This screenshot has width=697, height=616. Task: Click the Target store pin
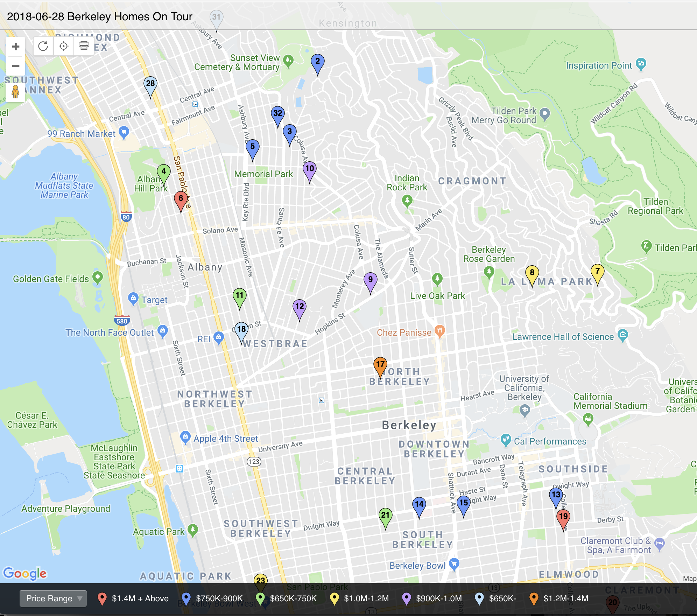(x=133, y=299)
